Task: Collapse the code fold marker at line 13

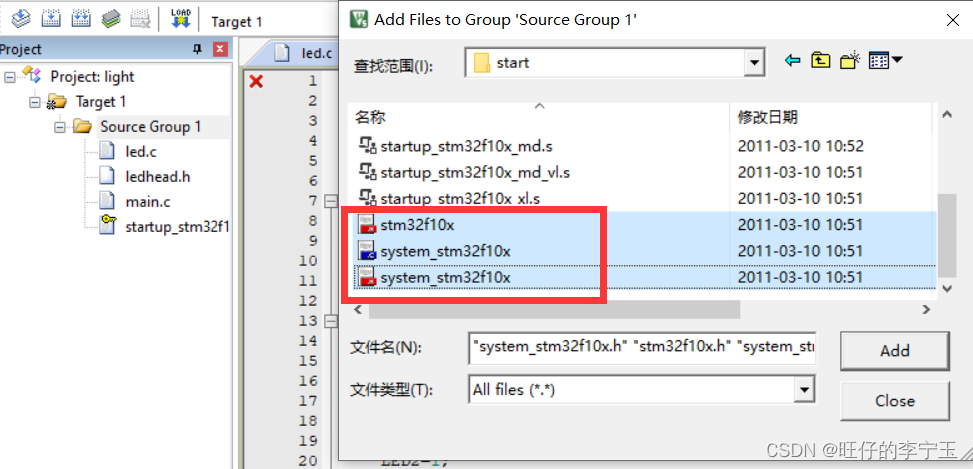Action: coord(330,321)
